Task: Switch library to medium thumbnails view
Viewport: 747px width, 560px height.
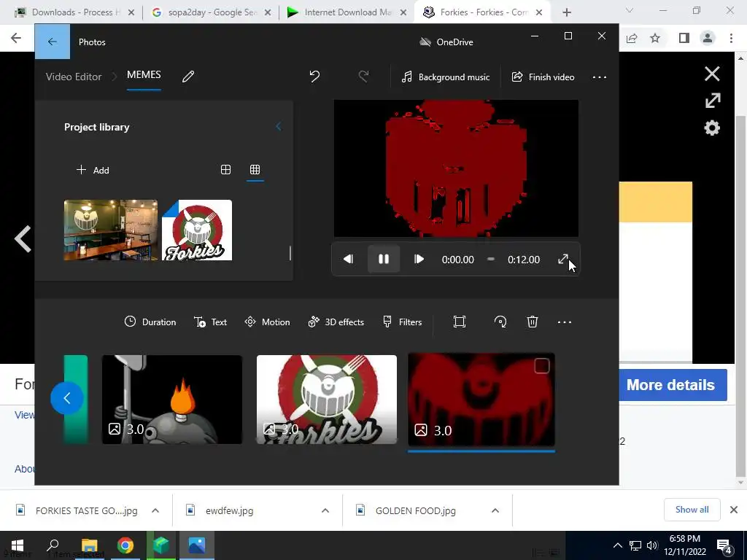Action: [226, 169]
